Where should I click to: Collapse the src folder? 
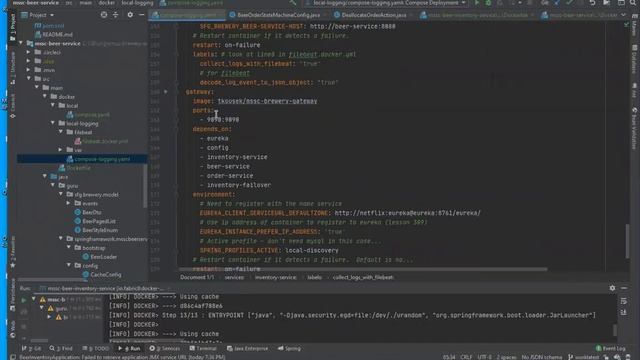tap(29, 78)
